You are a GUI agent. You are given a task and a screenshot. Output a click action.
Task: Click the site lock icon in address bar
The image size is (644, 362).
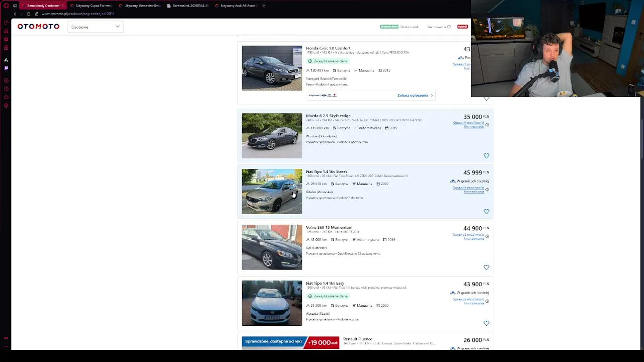[37, 14]
